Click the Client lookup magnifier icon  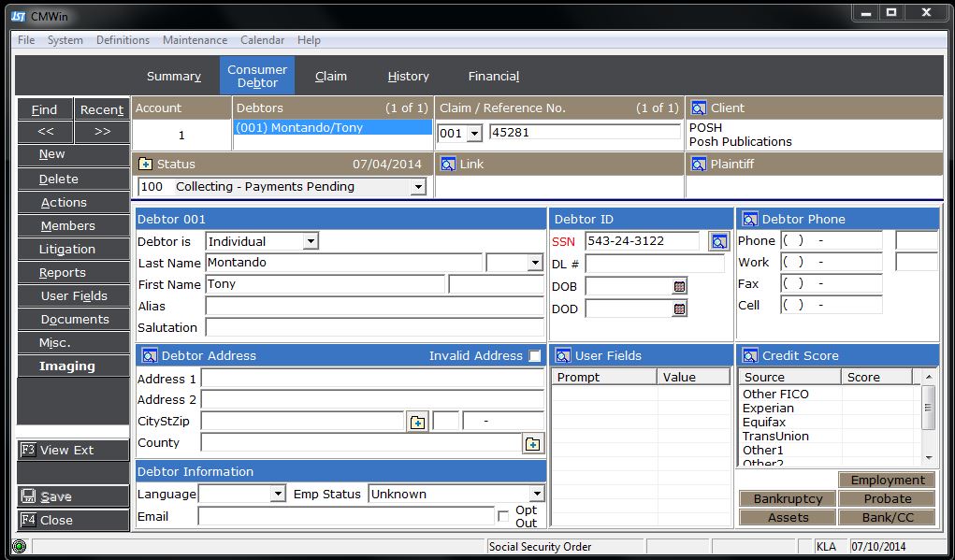[699, 108]
